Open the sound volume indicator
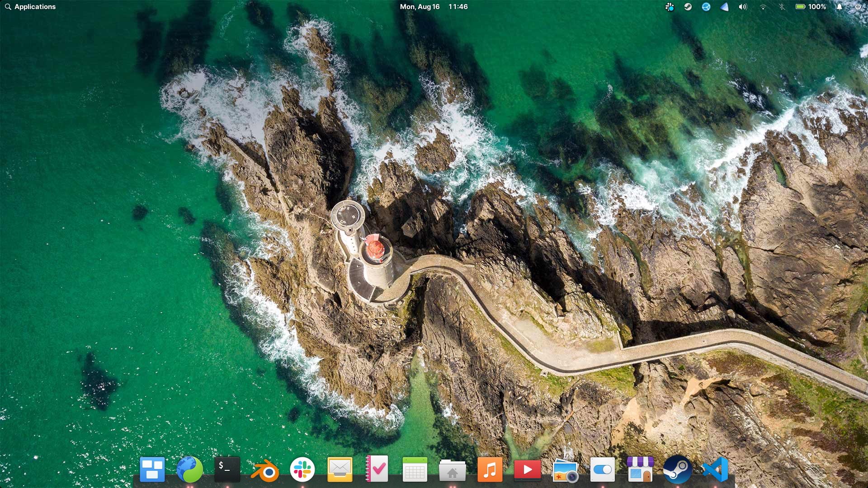The height and width of the screenshot is (488, 868). (x=743, y=7)
